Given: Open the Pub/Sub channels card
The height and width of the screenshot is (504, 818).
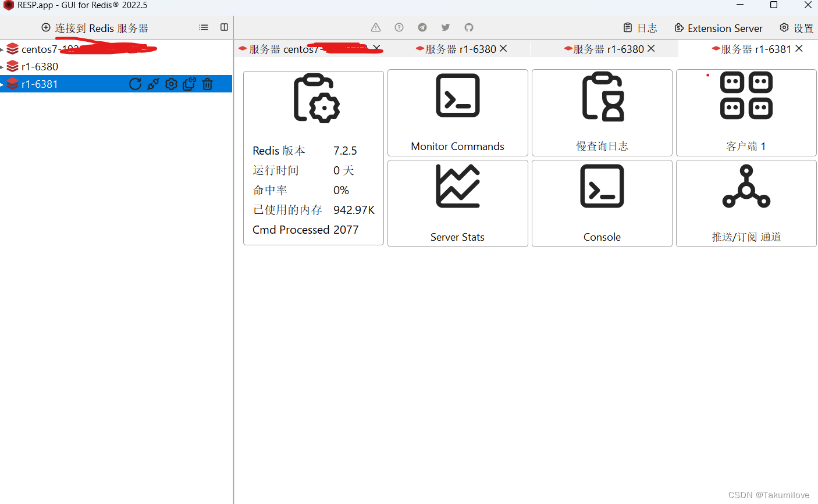Looking at the screenshot, I should click(x=746, y=203).
